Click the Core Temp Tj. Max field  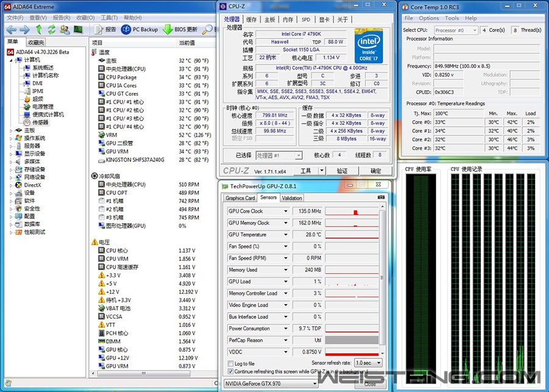coord(458,113)
